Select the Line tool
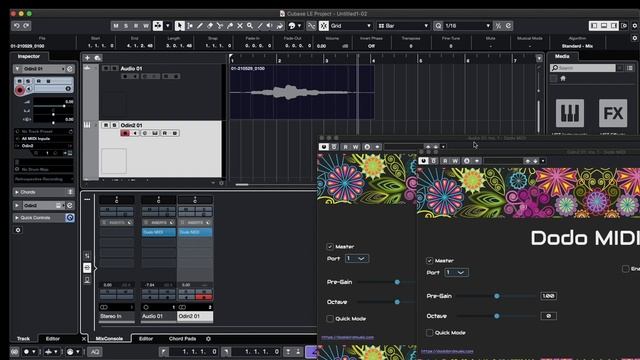640x360 pixels. click(260, 26)
